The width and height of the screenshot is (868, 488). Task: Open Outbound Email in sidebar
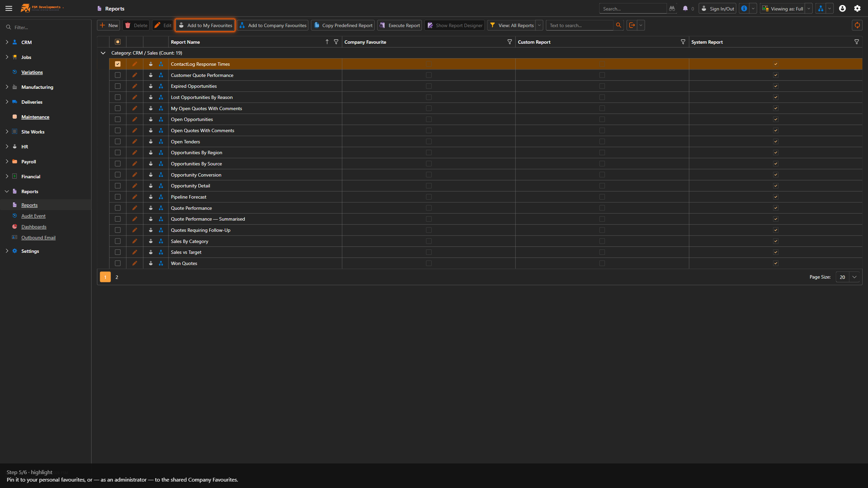(x=38, y=238)
